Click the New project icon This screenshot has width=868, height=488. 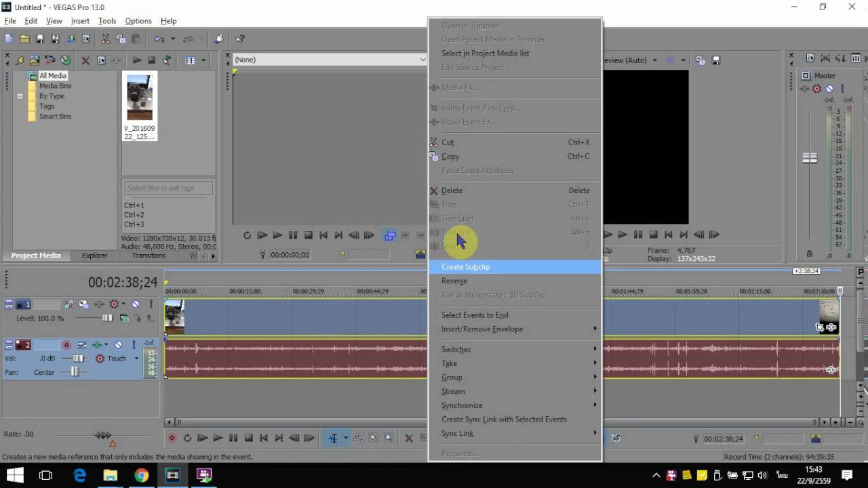pos(9,39)
